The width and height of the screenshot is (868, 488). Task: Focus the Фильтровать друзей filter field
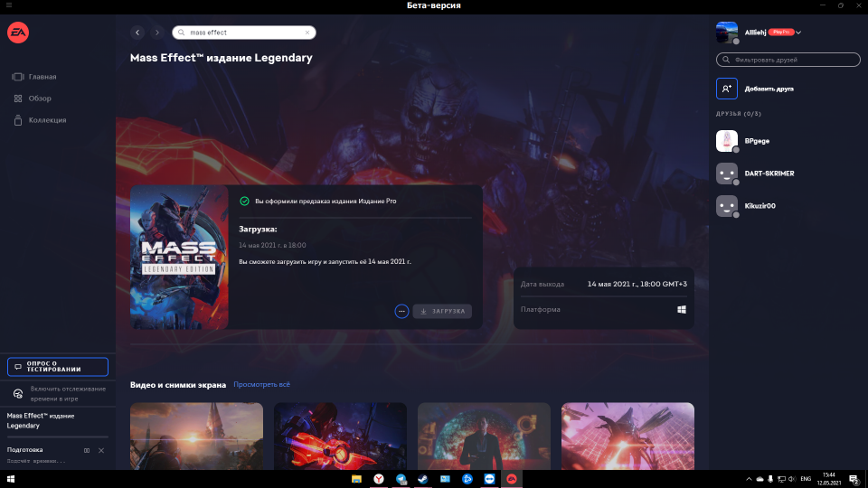pyautogui.click(x=788, y=60)
